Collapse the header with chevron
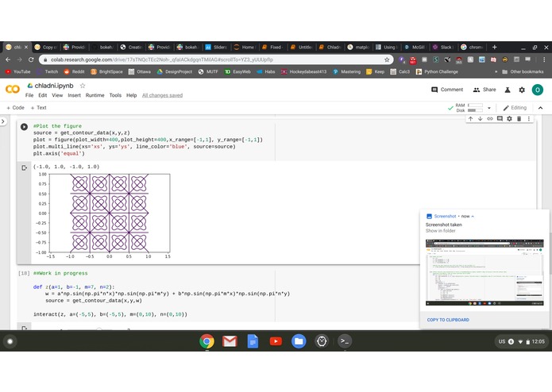Viewport: 552px width, 392px height. tap(540, 108)
